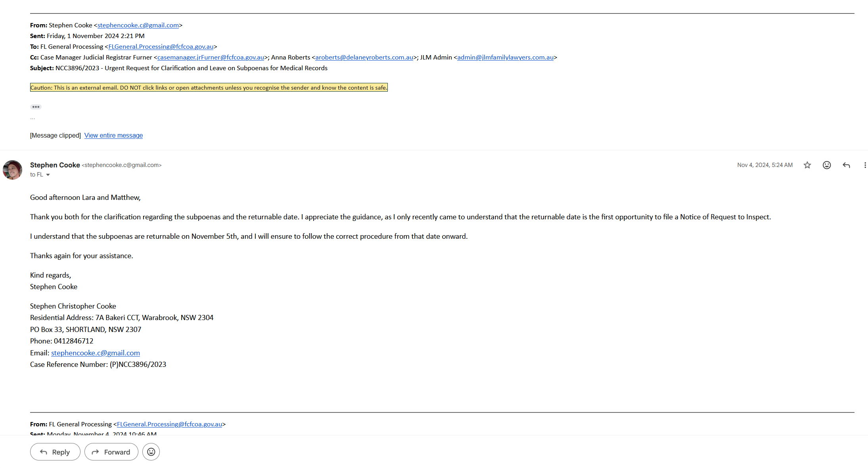
Task: Click reply arrow icon in message header
Action: [846, 165]
